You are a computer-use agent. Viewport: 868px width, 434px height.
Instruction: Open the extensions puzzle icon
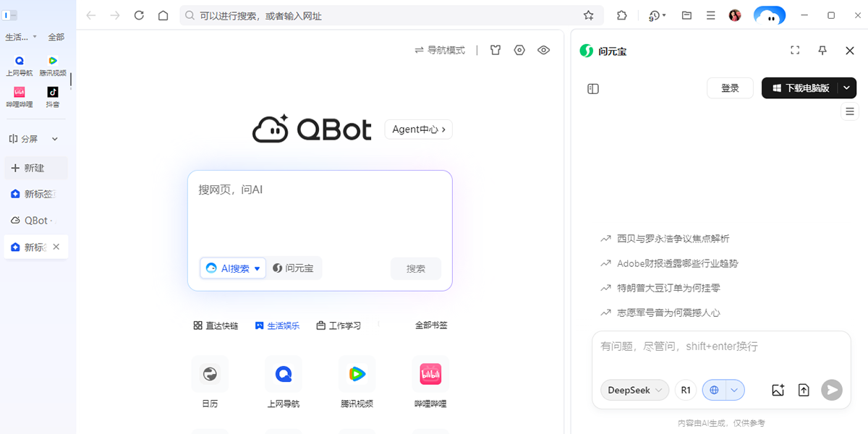tap(622, 15)
